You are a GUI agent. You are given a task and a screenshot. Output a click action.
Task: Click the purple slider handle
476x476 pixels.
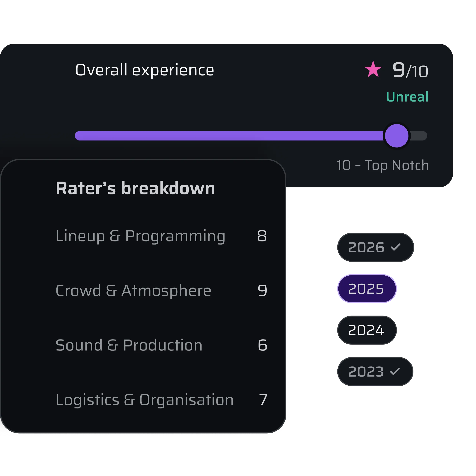coord(397,136)
